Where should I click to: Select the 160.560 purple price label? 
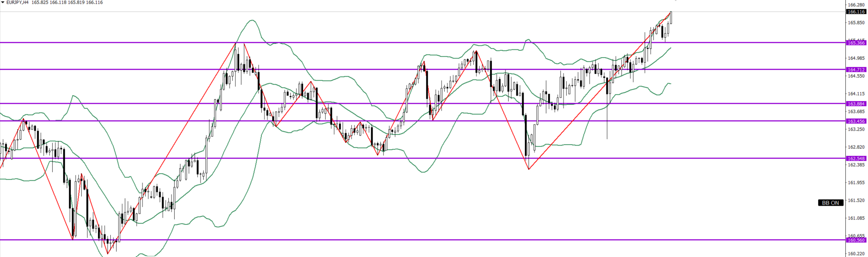pos(856,240)
